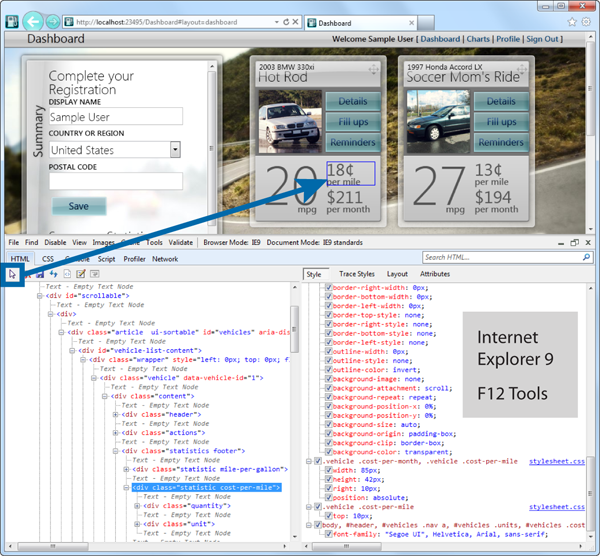Screen dimensions: 600x556
Task: Switch to the Profiler tab
Action: coord(134,259)
